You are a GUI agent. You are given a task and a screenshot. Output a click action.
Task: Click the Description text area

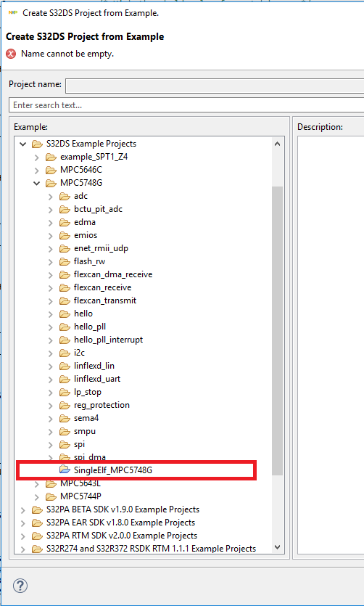pyautogui.click(x=331, y=345)
